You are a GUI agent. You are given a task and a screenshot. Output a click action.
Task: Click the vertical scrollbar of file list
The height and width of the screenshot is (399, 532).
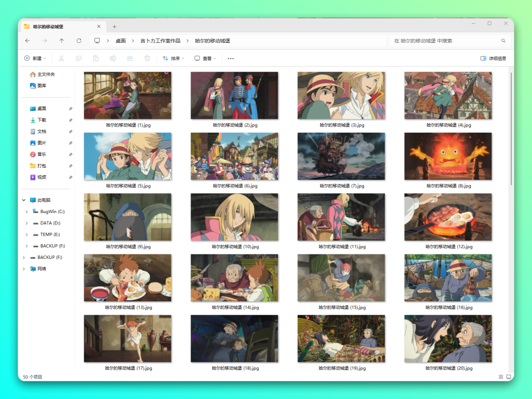tap(511, 128)
